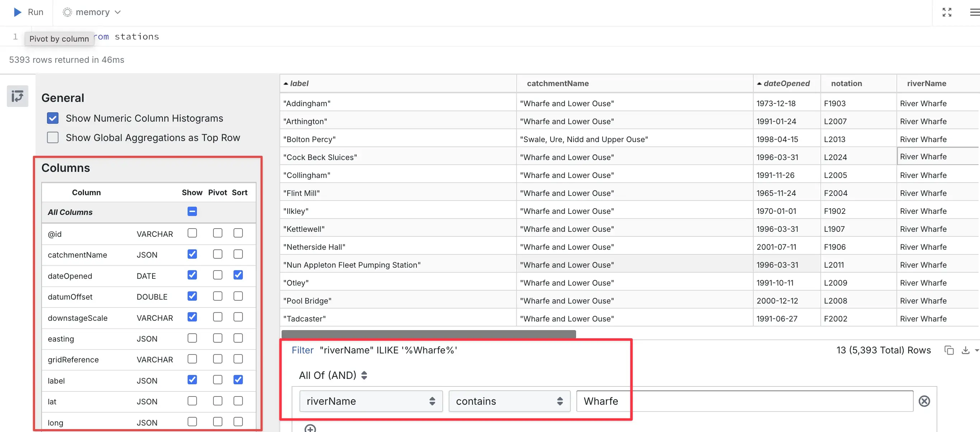
Task: Click the Filter link
Action: (x=302, y=350)
